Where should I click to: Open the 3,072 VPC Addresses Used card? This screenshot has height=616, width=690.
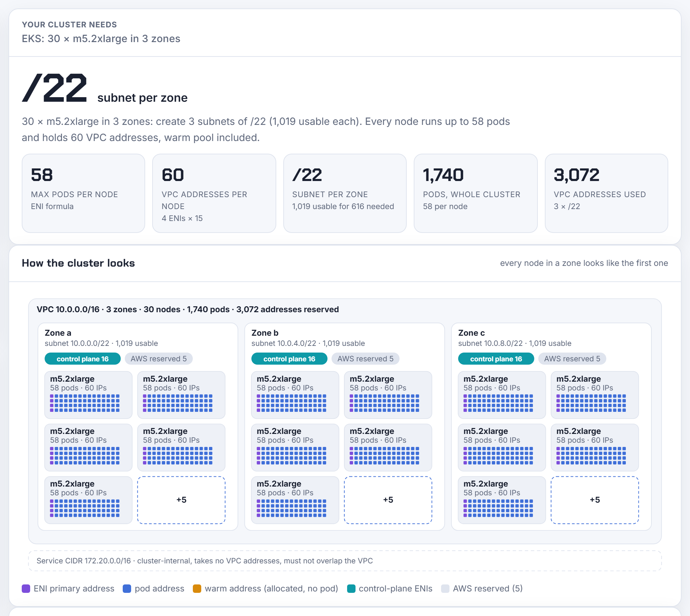coord(607,193)
